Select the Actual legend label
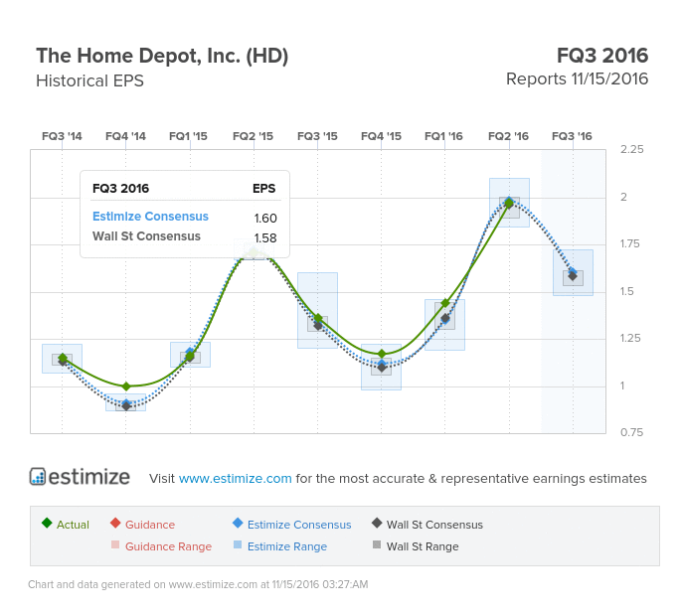This screenshot has height=616, width=681. [73, 525]
